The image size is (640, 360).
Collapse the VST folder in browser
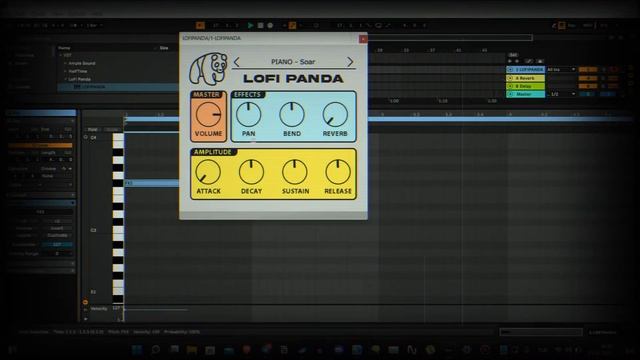pyautogui.click(x=61, y=55)
